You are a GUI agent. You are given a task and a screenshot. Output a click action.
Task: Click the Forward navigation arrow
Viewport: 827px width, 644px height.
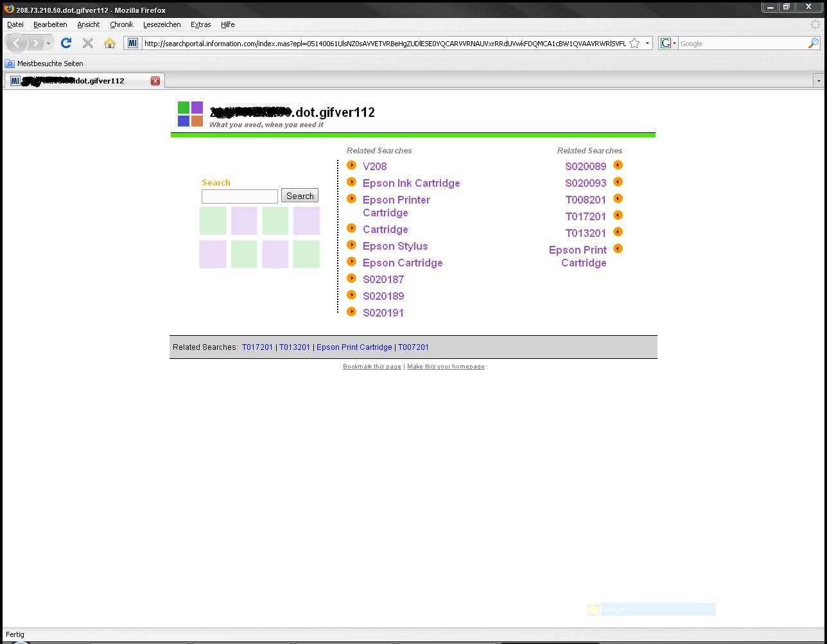pyautogui.click(x=36, y=43)
